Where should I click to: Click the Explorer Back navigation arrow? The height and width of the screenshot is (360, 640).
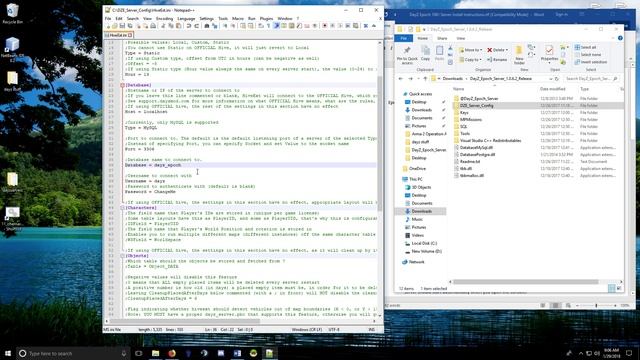pyautogui.click(x=401, y=78)
